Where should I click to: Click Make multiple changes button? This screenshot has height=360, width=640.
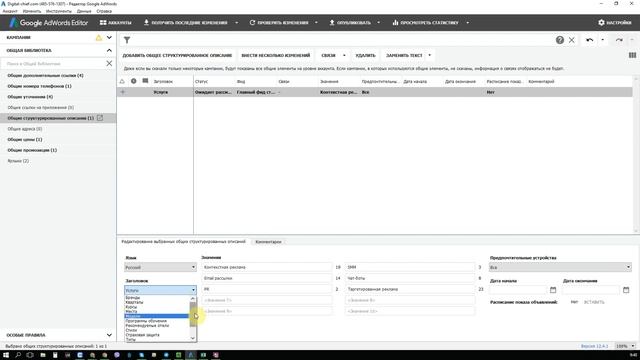coord(276,55)
